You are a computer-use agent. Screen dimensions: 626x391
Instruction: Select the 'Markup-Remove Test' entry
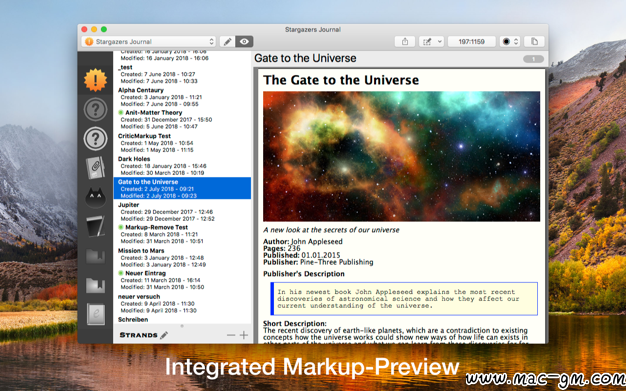[182, 234]
